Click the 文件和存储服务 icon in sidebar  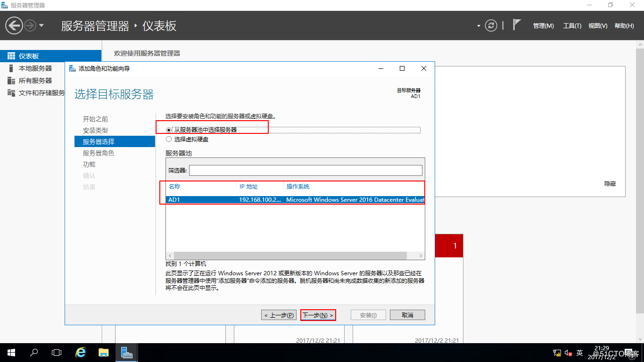click(x=11, y=93)
